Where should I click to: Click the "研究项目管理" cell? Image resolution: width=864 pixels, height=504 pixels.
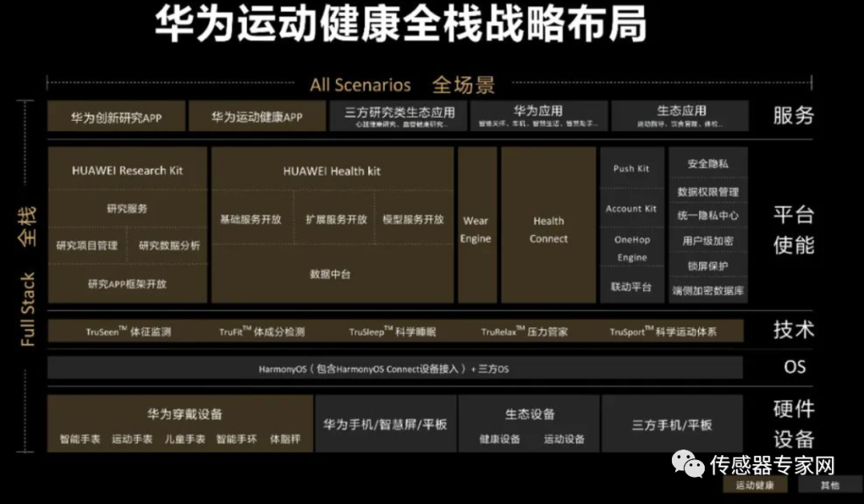87,246
